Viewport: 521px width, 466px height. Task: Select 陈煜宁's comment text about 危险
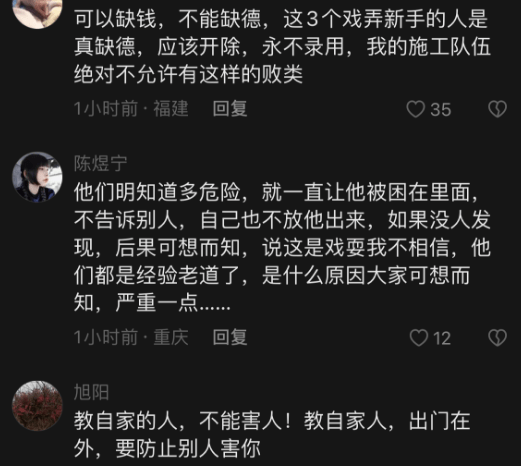point(282,248)
